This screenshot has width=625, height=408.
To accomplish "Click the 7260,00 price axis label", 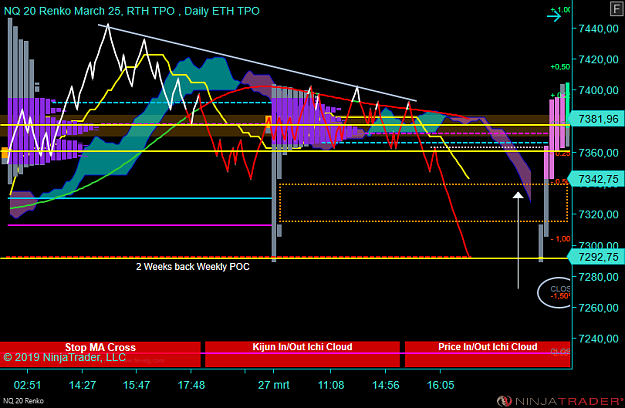I will (598, 308).
